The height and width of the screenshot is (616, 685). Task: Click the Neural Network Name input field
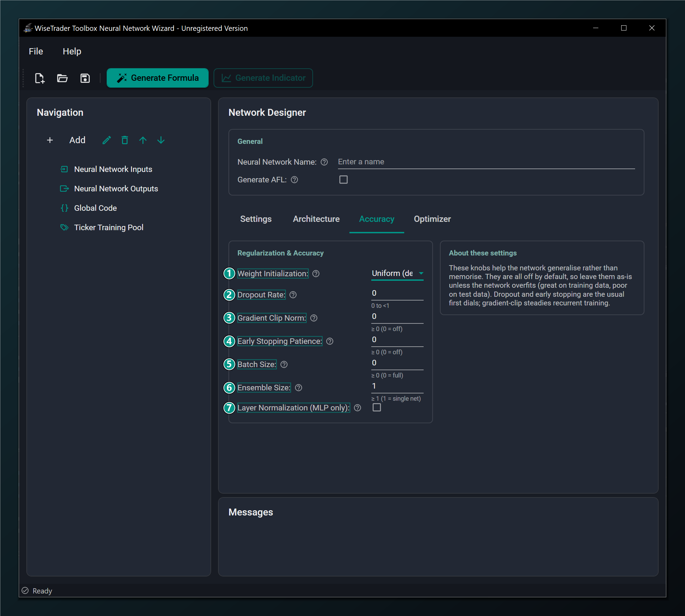(486, 162)
